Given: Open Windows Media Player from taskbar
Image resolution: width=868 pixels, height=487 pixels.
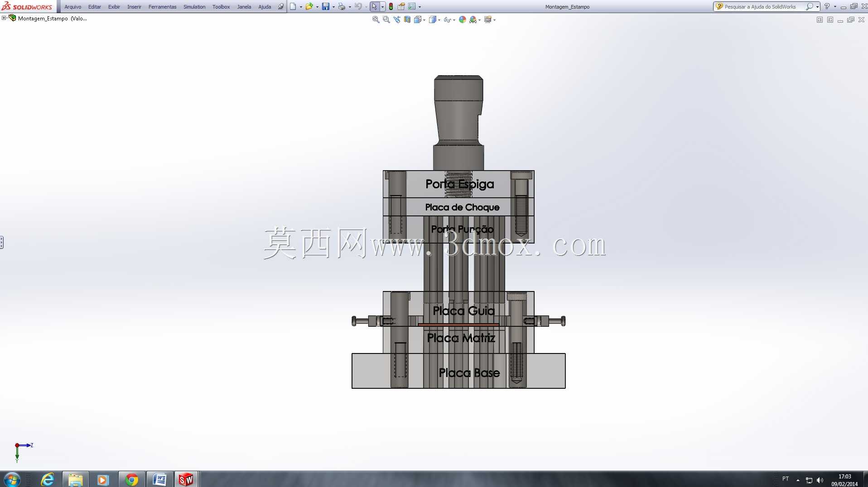Looking at the screenshot, I should coord(103,479).
